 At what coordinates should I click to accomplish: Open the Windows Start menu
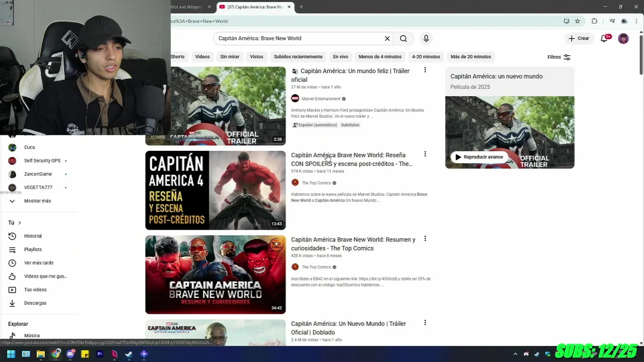[x=11, y=354]
